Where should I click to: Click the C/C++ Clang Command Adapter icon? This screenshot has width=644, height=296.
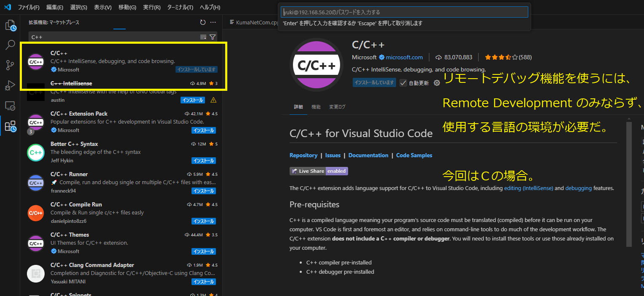pos(36,273)
